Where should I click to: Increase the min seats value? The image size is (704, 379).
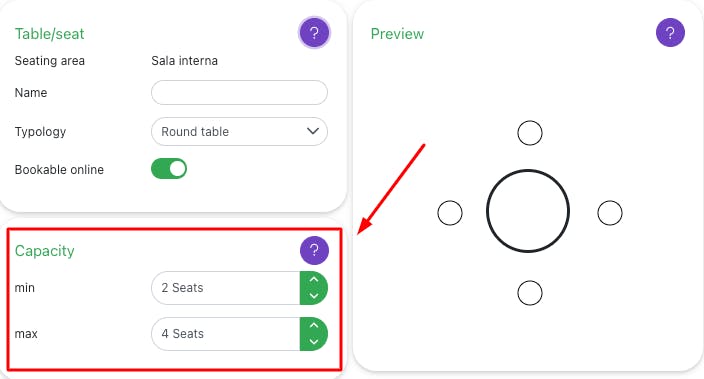[x=314, y=280]
